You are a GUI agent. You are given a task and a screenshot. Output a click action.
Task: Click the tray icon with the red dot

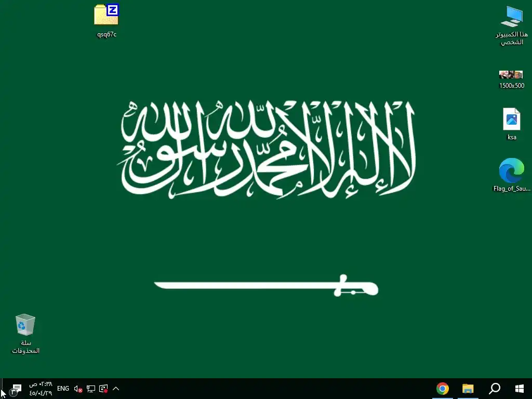click(x=103, y=389)
